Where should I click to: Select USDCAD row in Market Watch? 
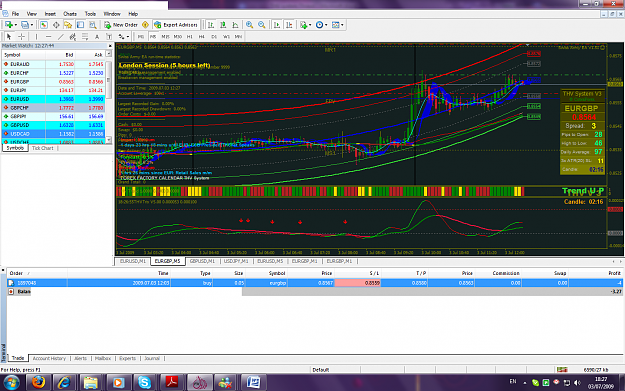click(x=53, y=134)
